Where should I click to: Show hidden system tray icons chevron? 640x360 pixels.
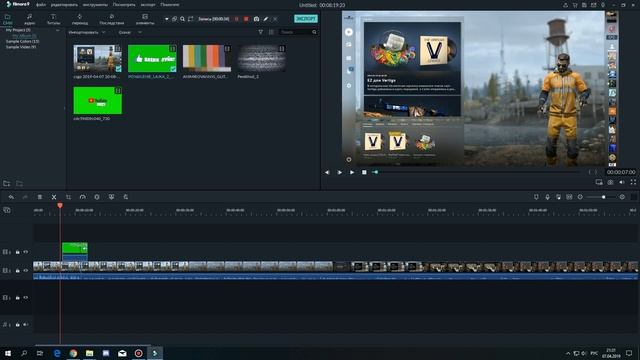coord(568,353)
